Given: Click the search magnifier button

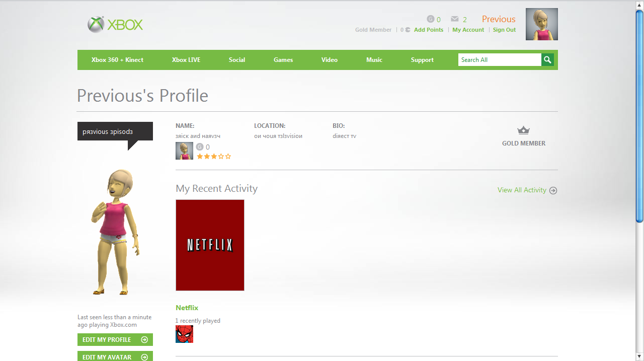Looking at the screenshot, I should 547,60.
